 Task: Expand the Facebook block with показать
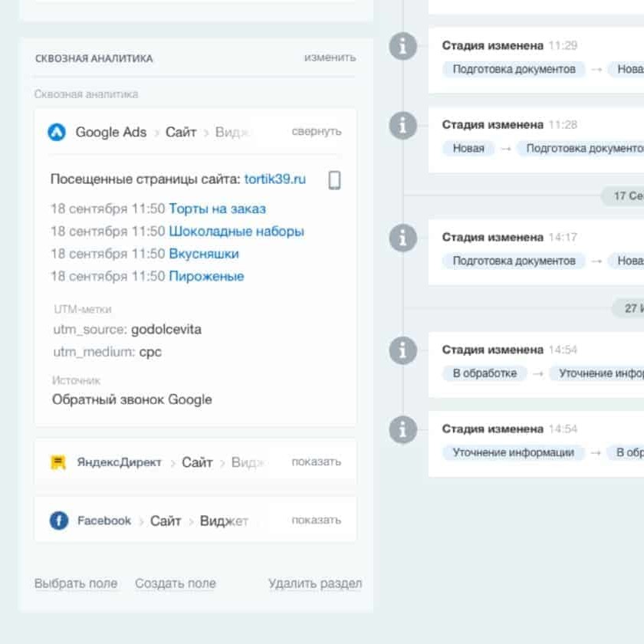point(316,520)
